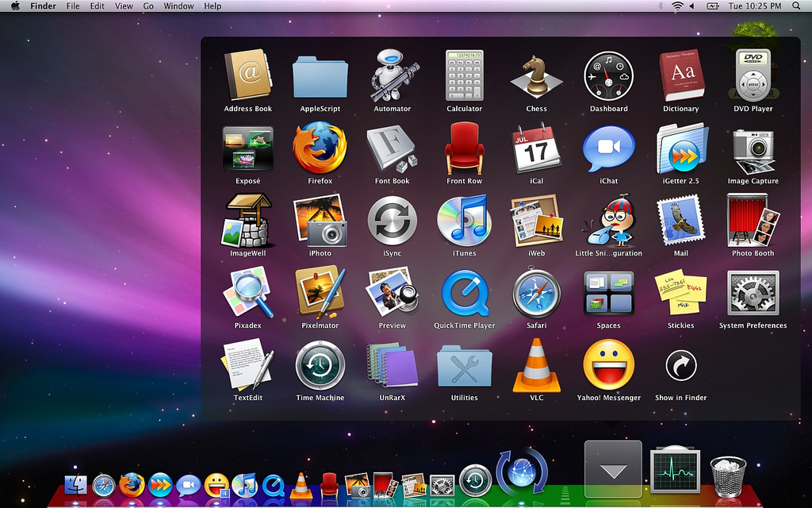Open the Finder menu in menu bar
The image size is (812, 508).
click(x=43, y=6)
